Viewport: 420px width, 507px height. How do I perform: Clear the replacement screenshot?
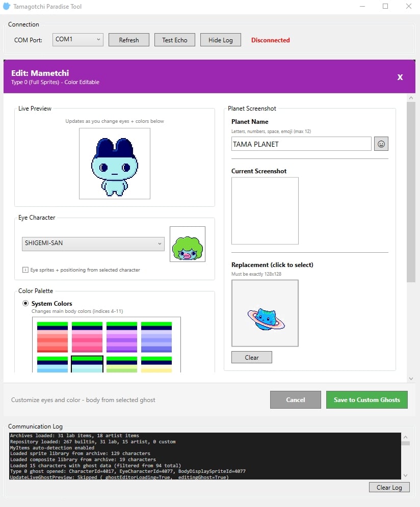pyautogui.click(x=251, y=357)
